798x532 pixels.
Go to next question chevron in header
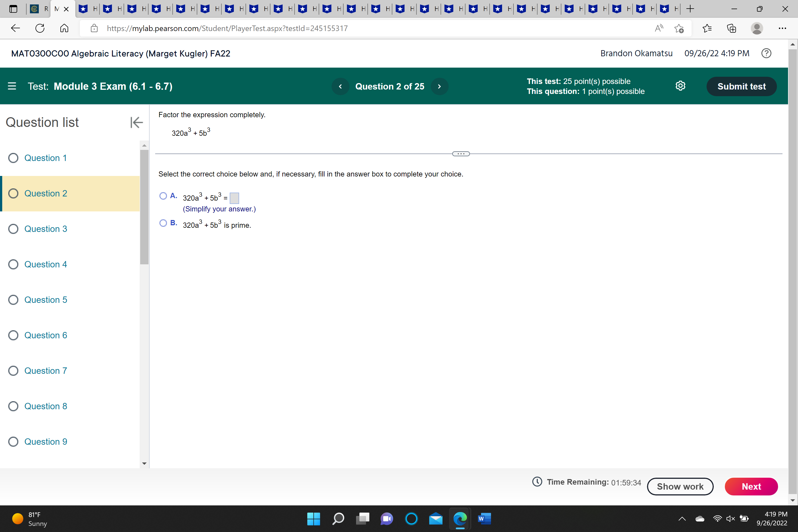tap(439, 86)
